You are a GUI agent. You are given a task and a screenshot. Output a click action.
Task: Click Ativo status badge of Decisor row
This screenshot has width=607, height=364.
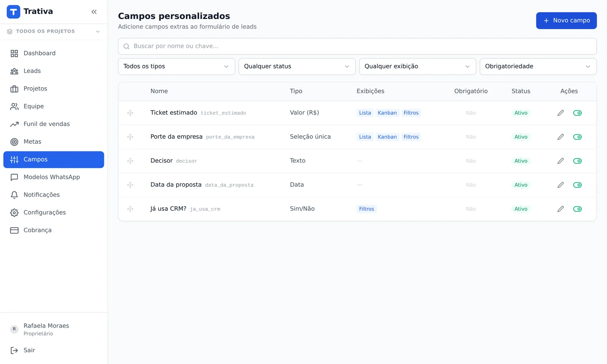[x=521, y=161]
